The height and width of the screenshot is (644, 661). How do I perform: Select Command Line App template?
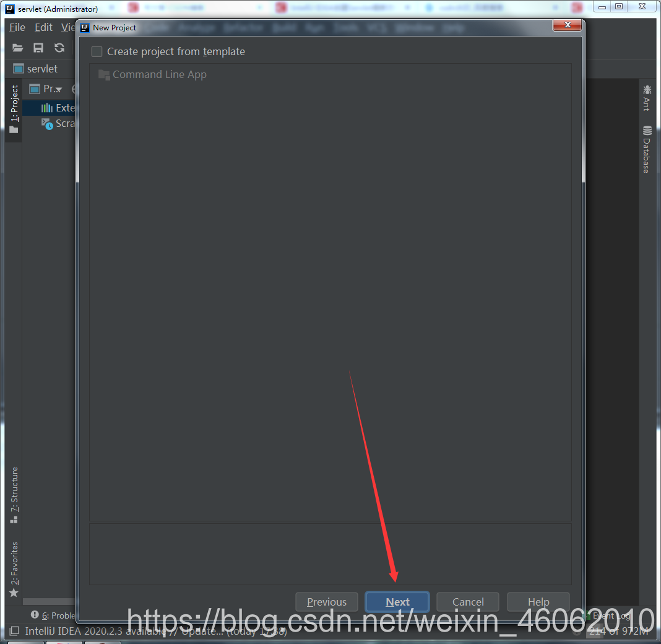(x=153, y=75)
